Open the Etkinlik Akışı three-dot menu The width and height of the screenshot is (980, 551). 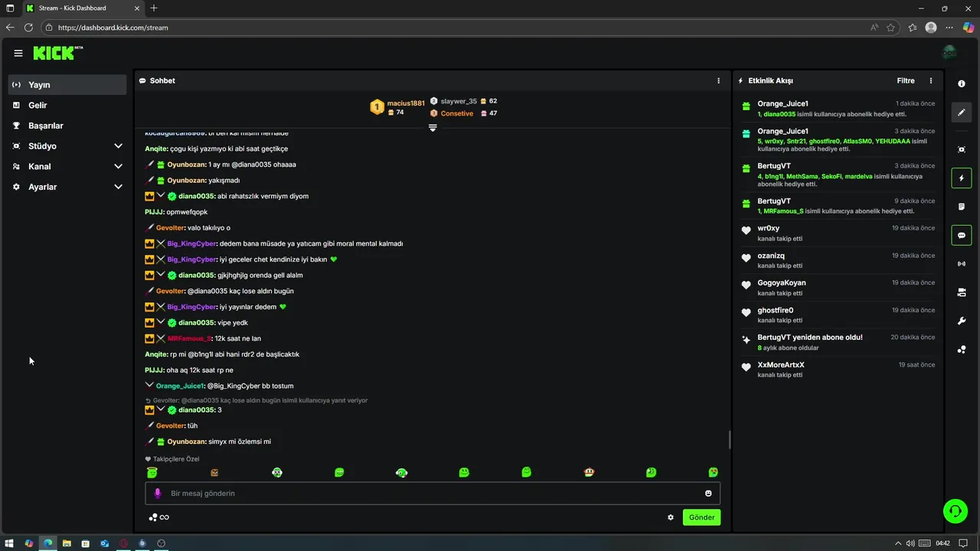pos(931,80)
